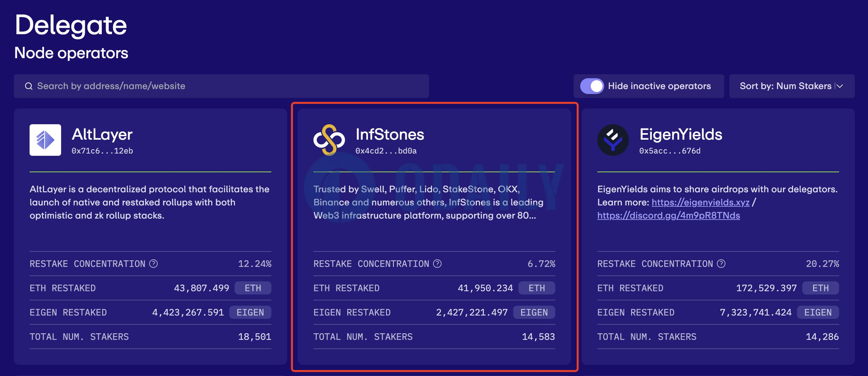The image size is (868, 376).
Task: Click ETH badge in InfStones card
Action: pyautogui.click(x=537, y=288)
